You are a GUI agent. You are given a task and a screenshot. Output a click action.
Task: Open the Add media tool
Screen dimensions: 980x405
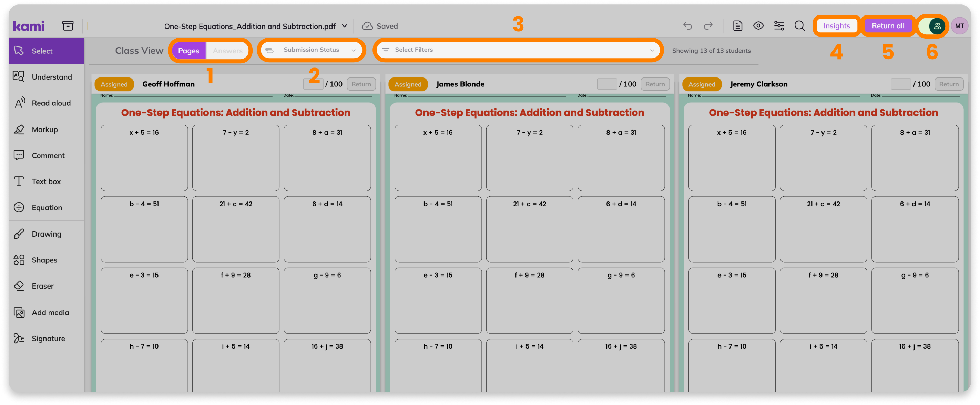[x=47, y=312]
